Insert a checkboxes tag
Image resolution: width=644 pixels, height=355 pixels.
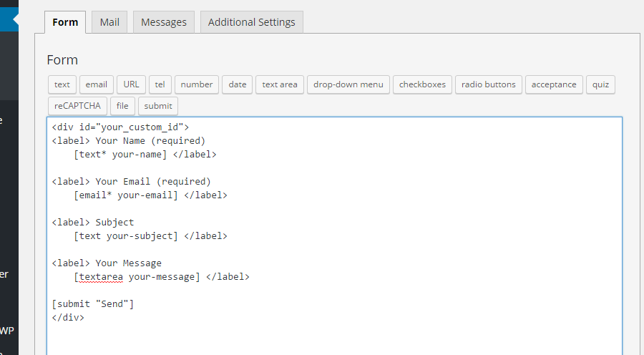pyautogui.click(x=422, y=84)
